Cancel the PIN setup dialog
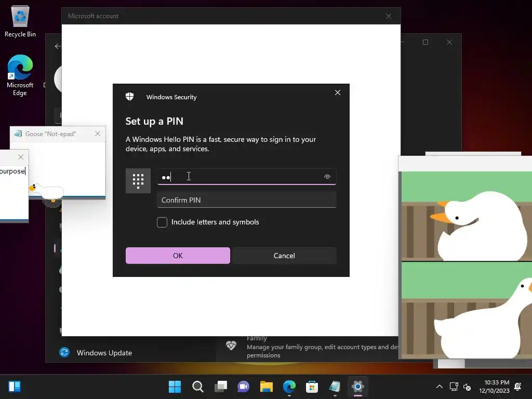The height and width of the screenshot is (399, 532). 284,256
